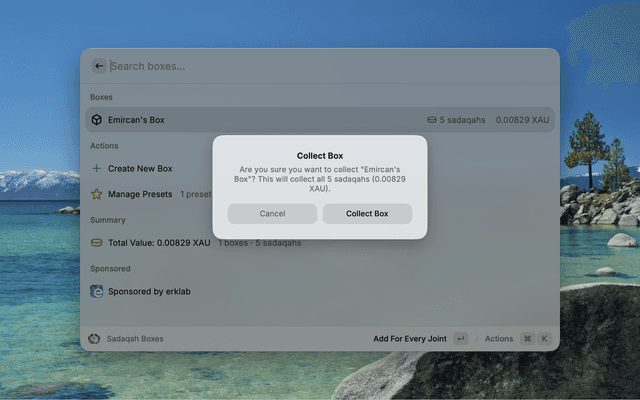Click the Enter key shortcut icon
Image resolution: width=640 pixels, height=400 pixels.
pos(460,339)
